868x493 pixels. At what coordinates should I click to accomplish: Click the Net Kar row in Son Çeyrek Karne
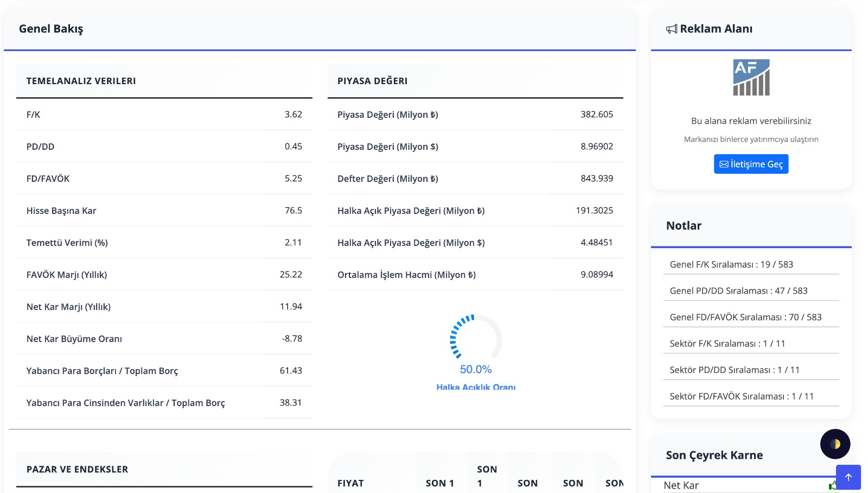coord(682,485)
